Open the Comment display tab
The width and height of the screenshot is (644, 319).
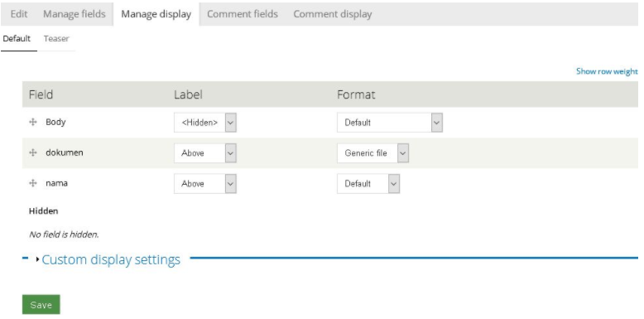click(x=333, y=14)
